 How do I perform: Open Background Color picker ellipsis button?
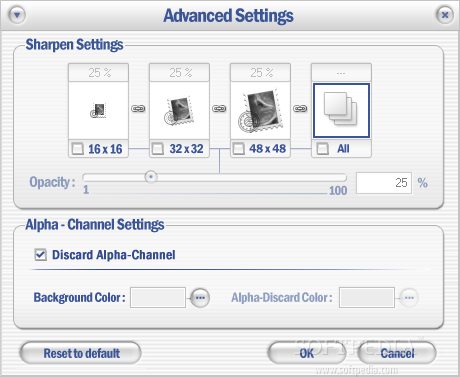[200, 297]
